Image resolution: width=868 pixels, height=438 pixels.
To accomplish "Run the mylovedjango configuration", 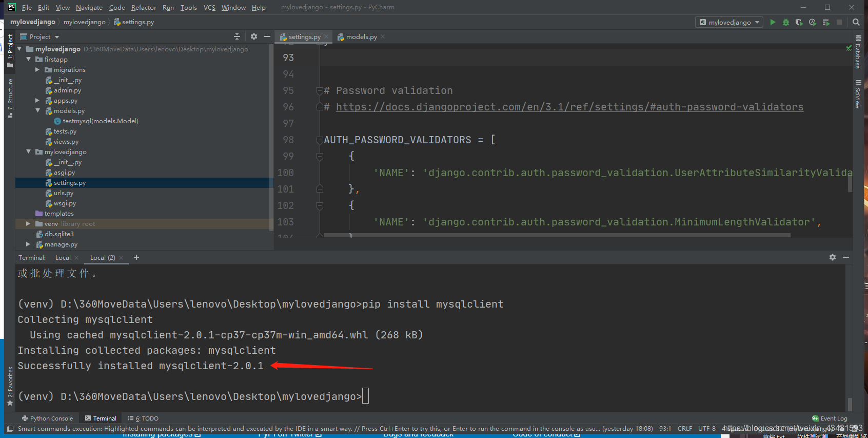I will (x=773, y=22).
